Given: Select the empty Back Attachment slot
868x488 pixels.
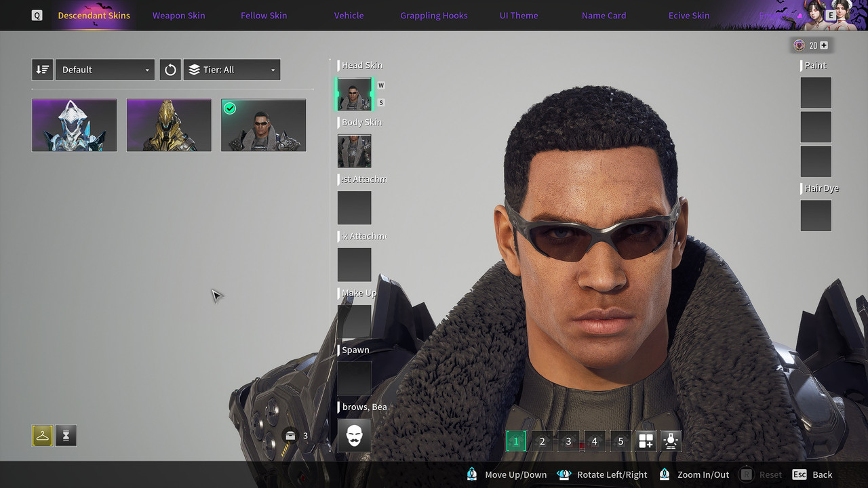Looking at the screenshot, I should pyautogui.click(x=355, y=265).
